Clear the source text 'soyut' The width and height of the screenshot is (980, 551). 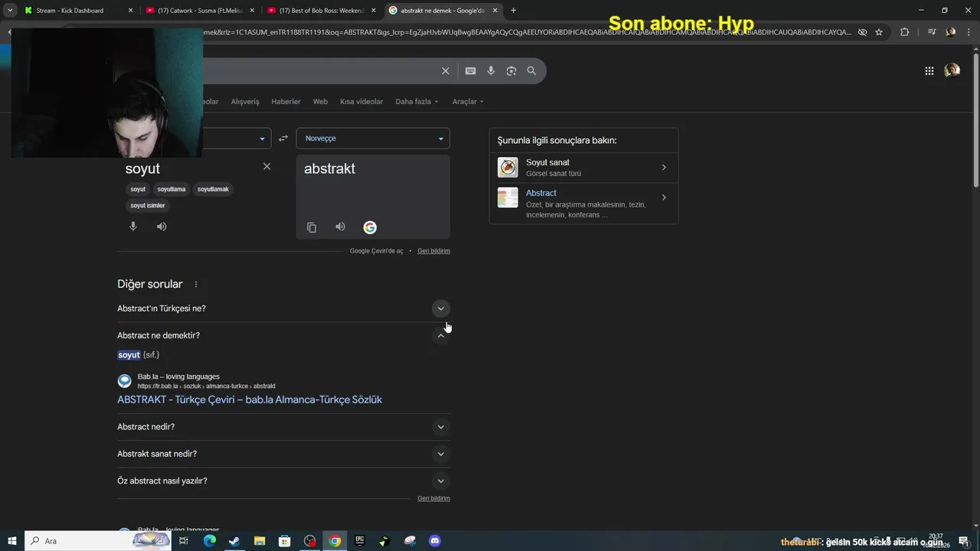pyautogui.click(x=266, y=166)
